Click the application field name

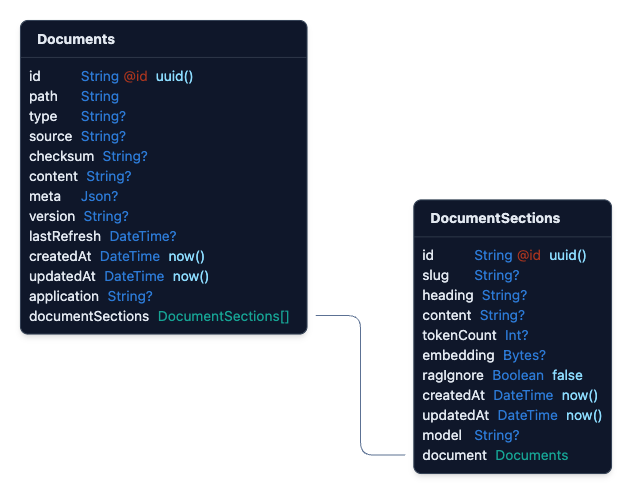(64, 296)
